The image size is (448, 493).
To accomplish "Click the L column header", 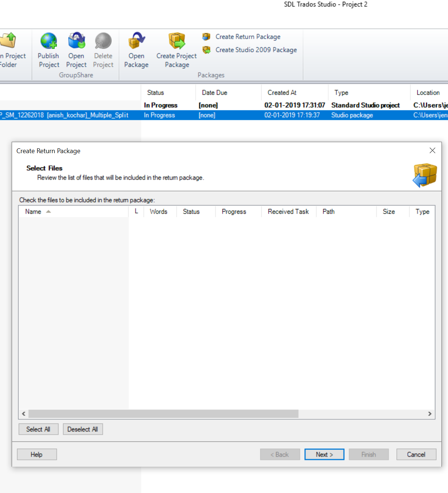I will click(136, 212).
